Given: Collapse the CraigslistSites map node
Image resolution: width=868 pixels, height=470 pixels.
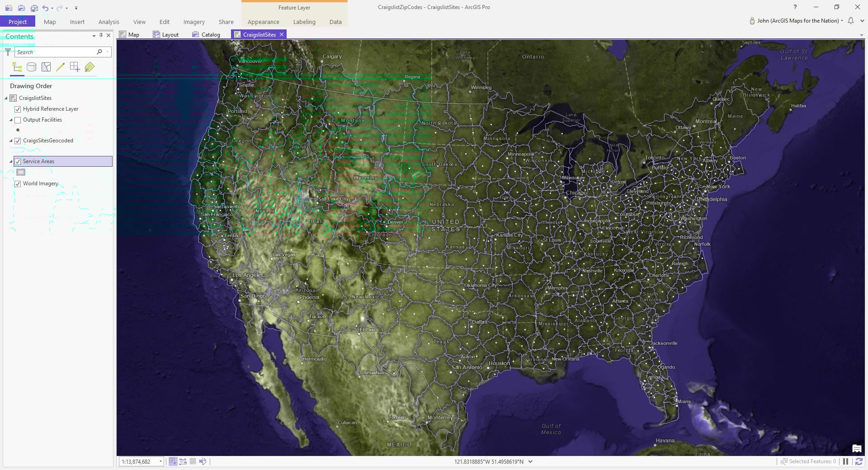Looking at the screenshot, I should (x=6, y=98).
